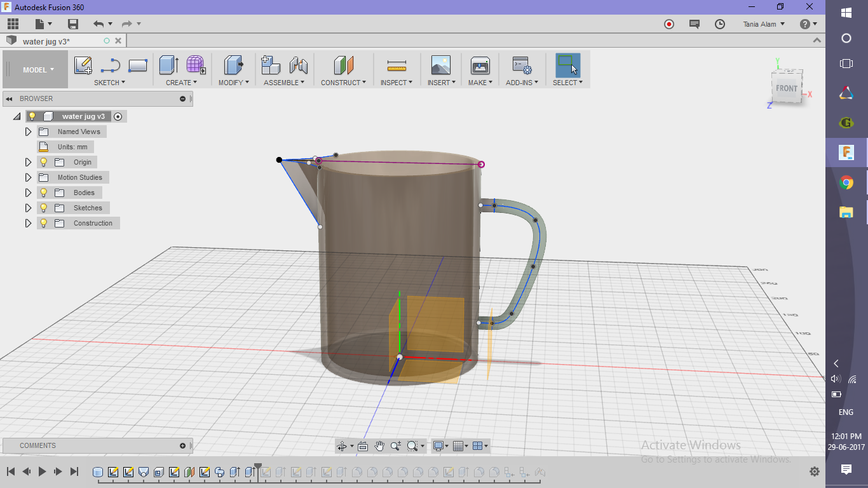Image resolution: width=868 pixels, height=488 pixels.
Task: Open the COMMENTS panel plus button
Action: click(183, 445)
